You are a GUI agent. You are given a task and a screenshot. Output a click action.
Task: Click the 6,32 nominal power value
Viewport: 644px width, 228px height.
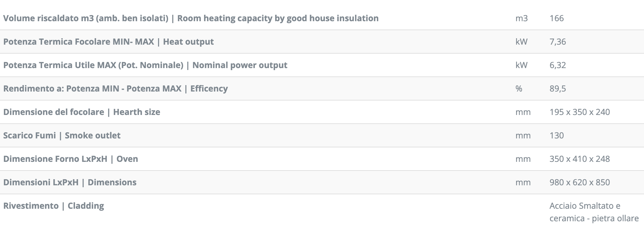[558, 65]
